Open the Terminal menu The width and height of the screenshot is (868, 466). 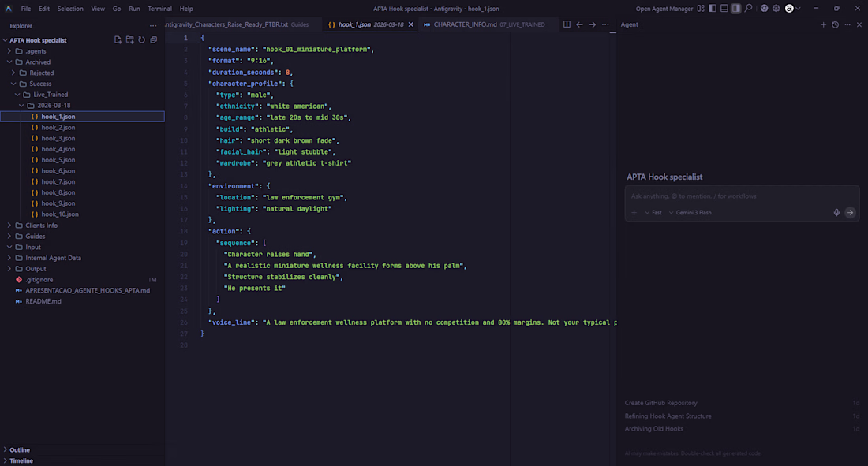[x=159, y=9]
